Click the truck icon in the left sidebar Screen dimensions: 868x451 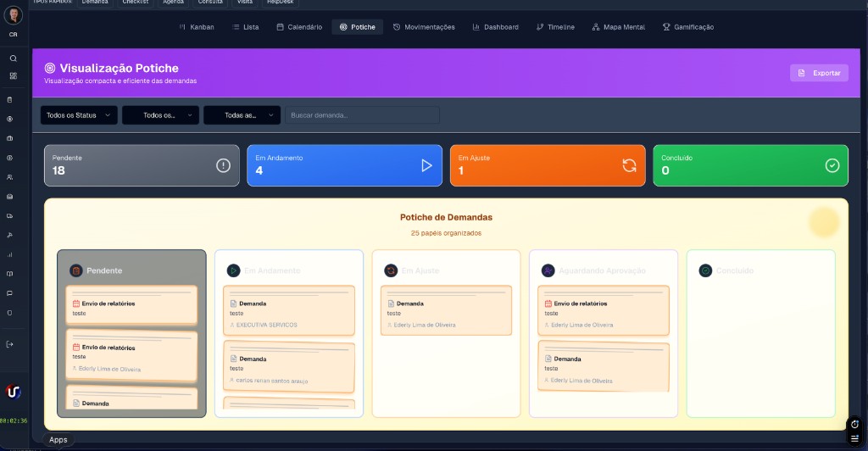coord(9,216)
